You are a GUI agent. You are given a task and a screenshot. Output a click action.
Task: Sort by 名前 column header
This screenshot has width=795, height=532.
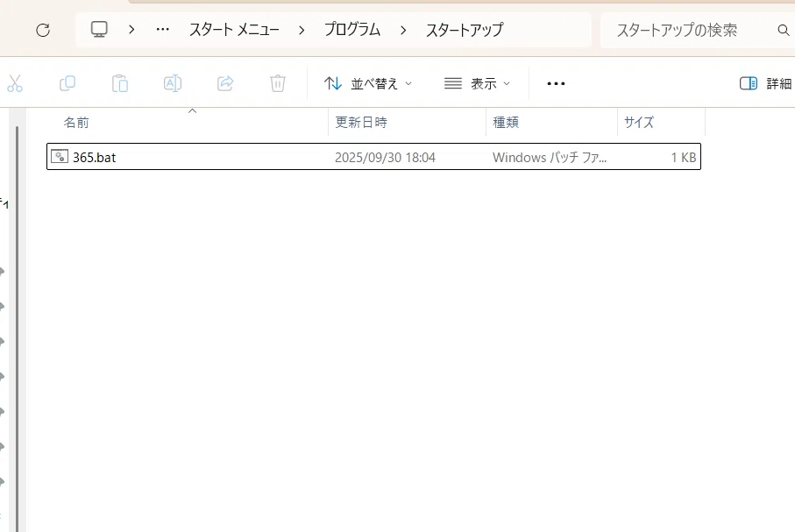(76, 122)
